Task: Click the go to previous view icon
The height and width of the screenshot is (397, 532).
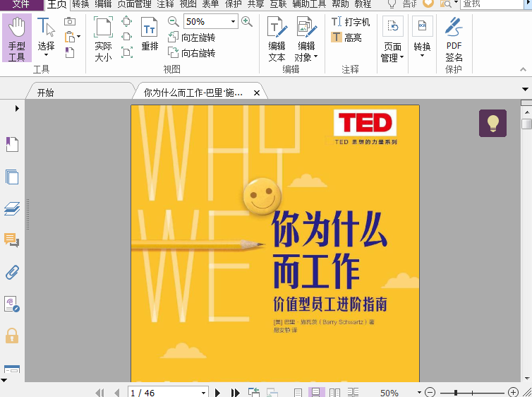Action: pyautogui.click(x=253, y=392)
